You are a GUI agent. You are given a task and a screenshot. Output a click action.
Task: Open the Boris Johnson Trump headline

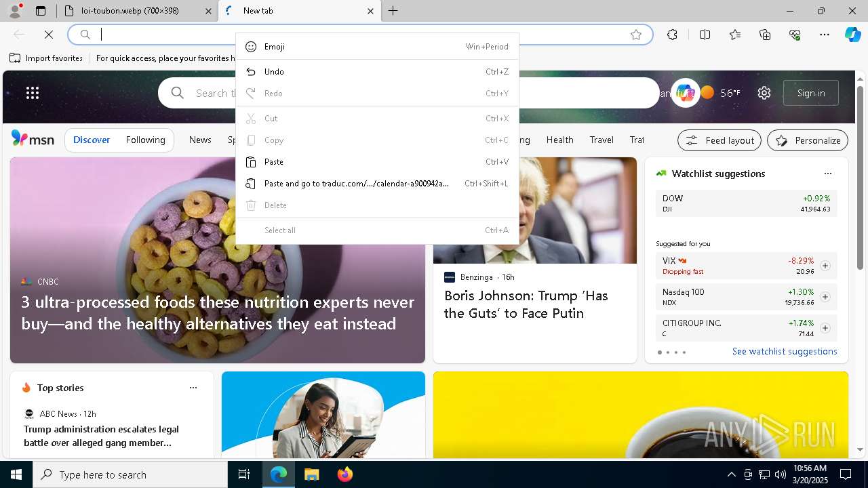point(526,304)
